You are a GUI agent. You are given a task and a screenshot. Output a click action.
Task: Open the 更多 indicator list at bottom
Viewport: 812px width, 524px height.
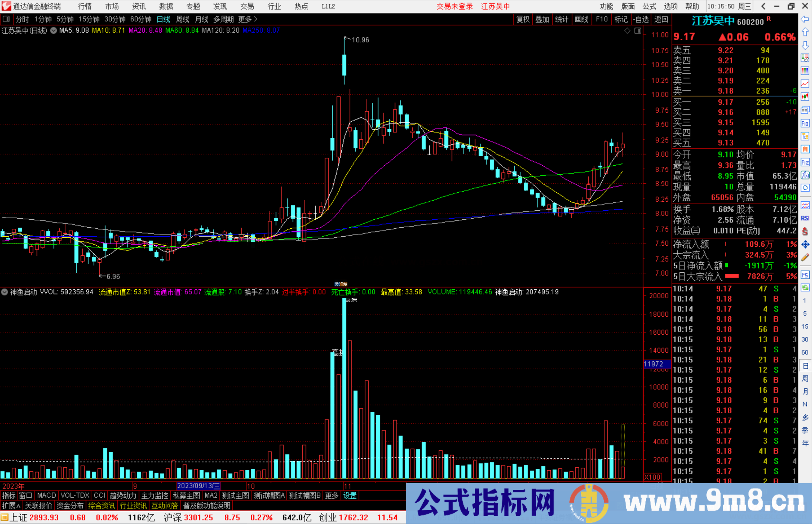pos(332,495)
